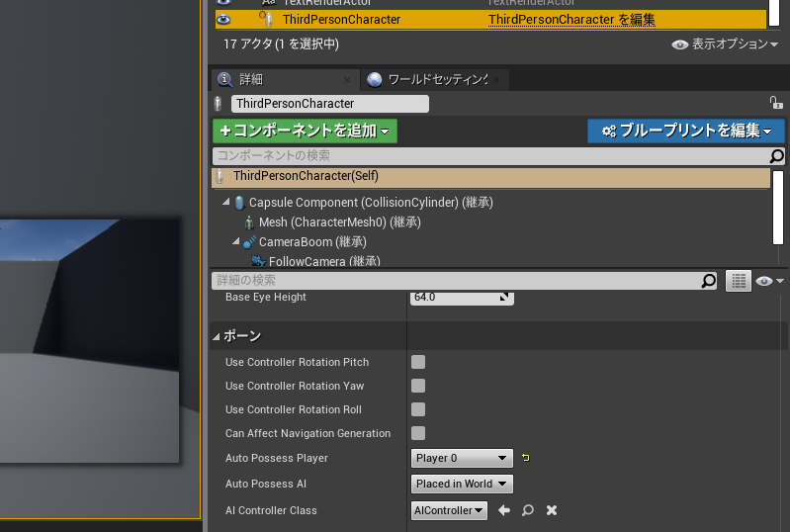Click the camera preview thumbnail in viewport
Viewport: 790px width, 532px height.
(x=89, y=341)
